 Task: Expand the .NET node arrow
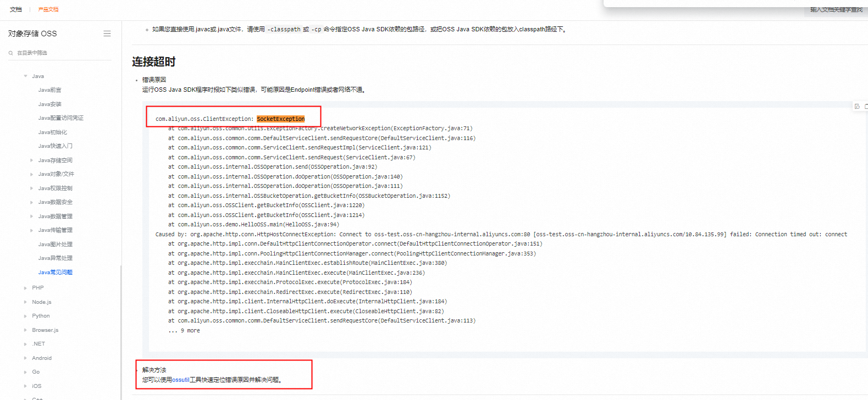25,344
